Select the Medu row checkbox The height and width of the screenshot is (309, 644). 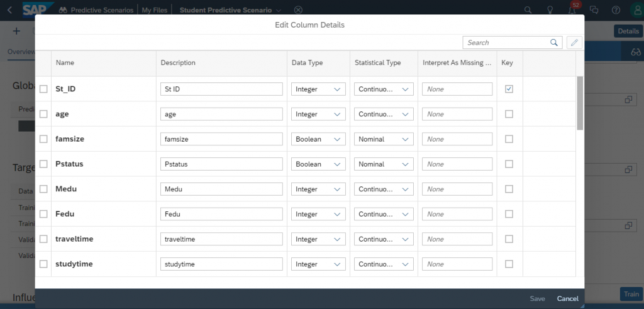coord(43,189)
